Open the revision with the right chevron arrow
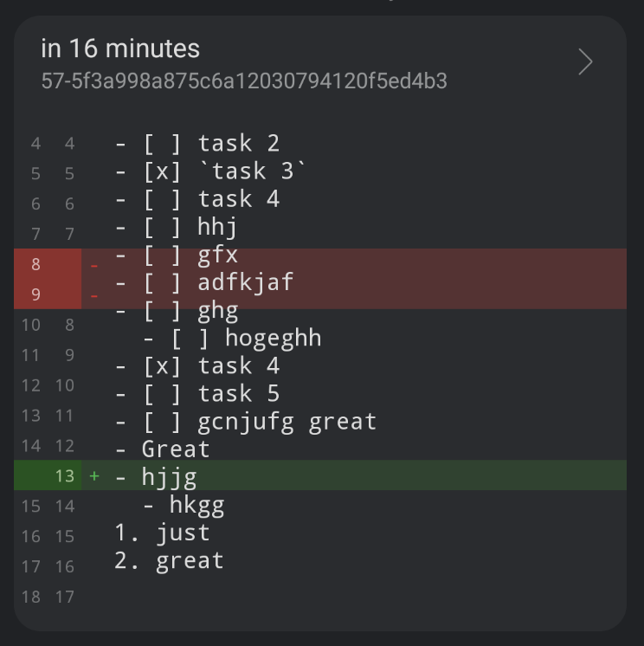This screenshot has height=646, width=644. [586, 62]
